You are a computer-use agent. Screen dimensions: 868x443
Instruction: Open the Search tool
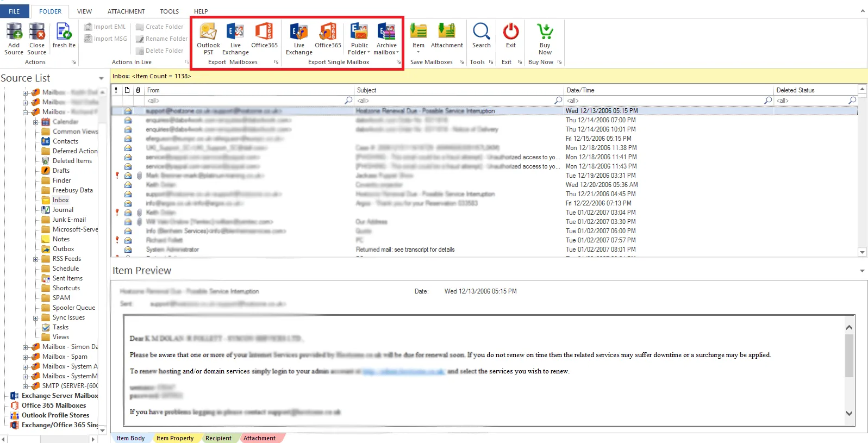tap(482, 35)
